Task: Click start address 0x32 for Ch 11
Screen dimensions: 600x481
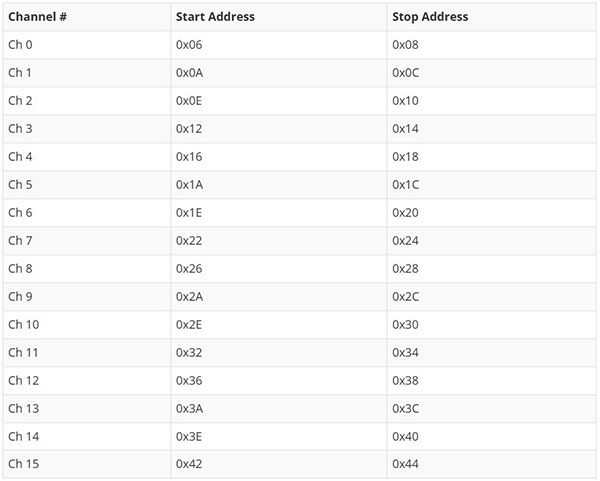Action: [x=190, y=353]
